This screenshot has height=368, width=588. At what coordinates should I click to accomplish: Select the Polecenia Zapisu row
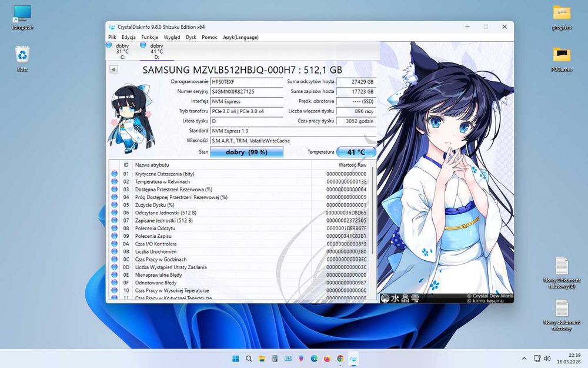[x=239, y=236]
